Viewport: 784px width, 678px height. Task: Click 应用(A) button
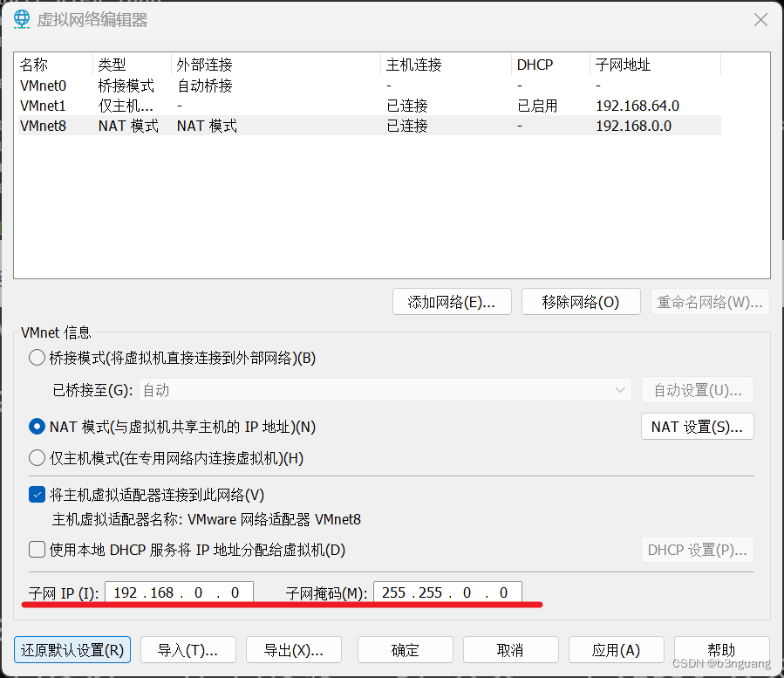(x=617, y=650)
